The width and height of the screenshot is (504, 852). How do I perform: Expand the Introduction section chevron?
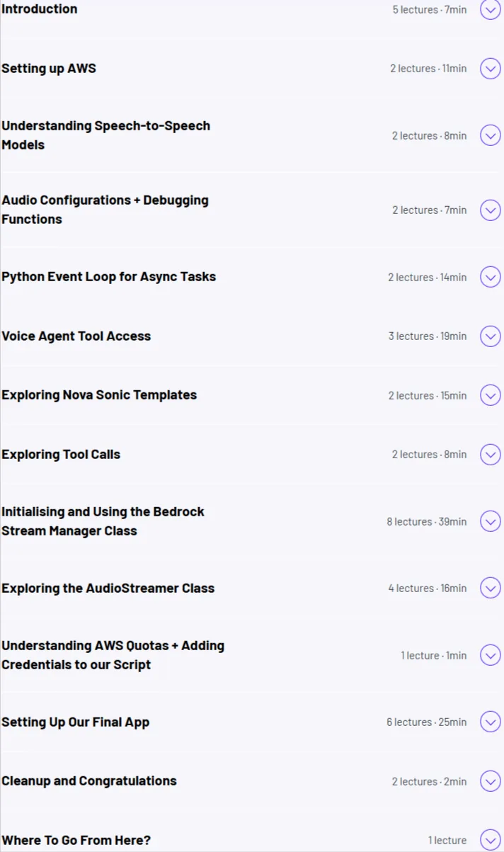click(491, 10)
